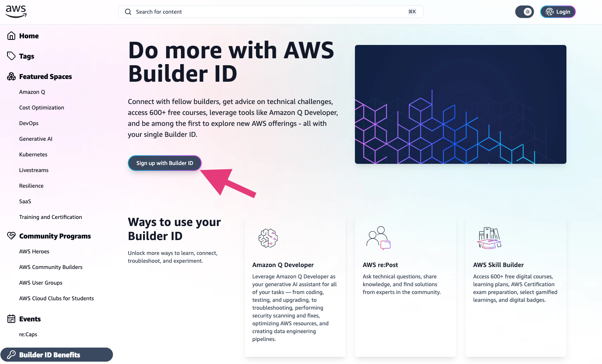Click the AWS Skill Builder books icon

489,238
